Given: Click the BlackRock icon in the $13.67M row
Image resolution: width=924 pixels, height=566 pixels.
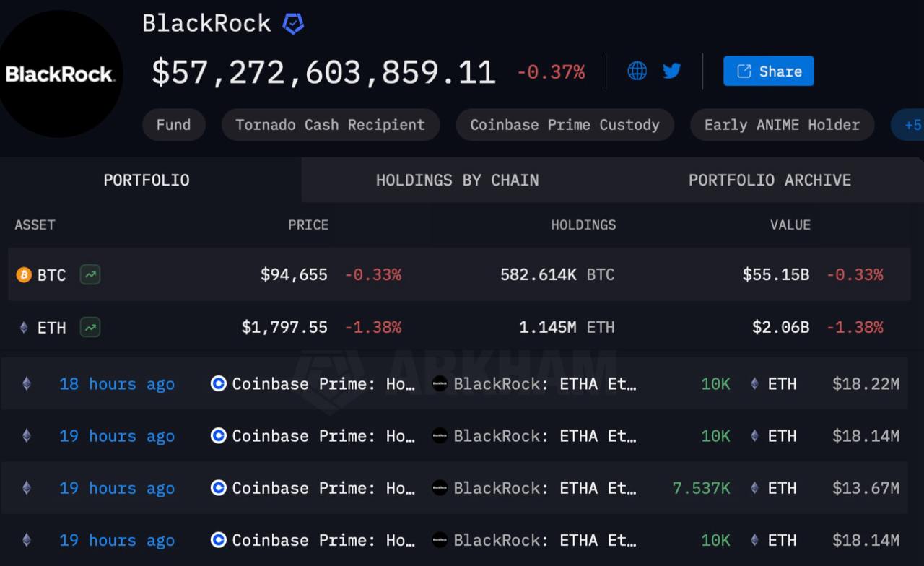Looking at the screenshot, I should pos(440,488).
